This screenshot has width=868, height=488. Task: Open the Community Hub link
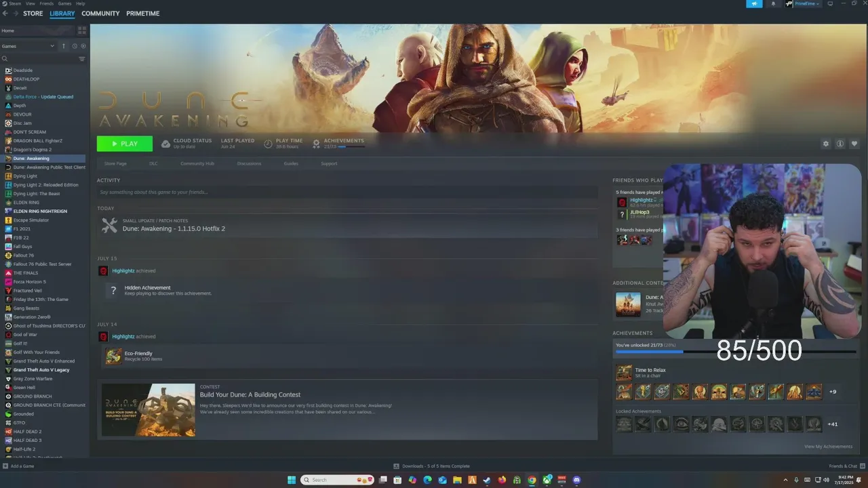pos(197,163)
